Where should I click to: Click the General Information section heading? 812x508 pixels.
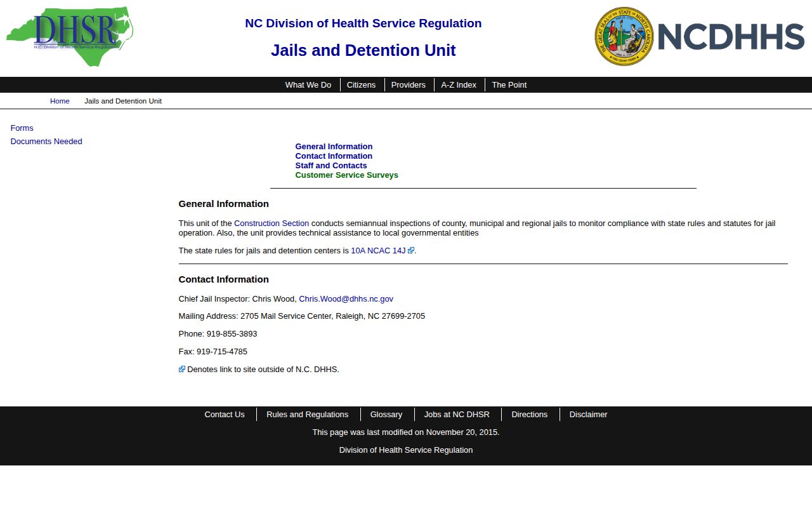pyautogui.click(x=224, y=204)
